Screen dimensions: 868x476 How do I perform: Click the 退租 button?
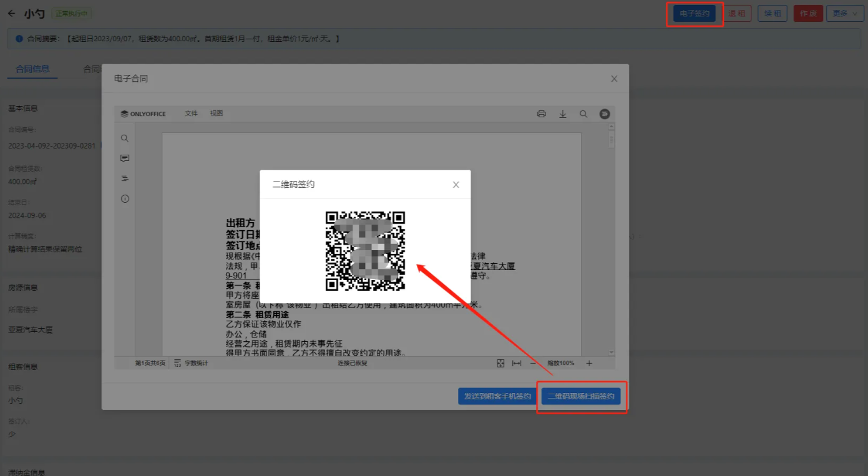click(x=737, y=14)
